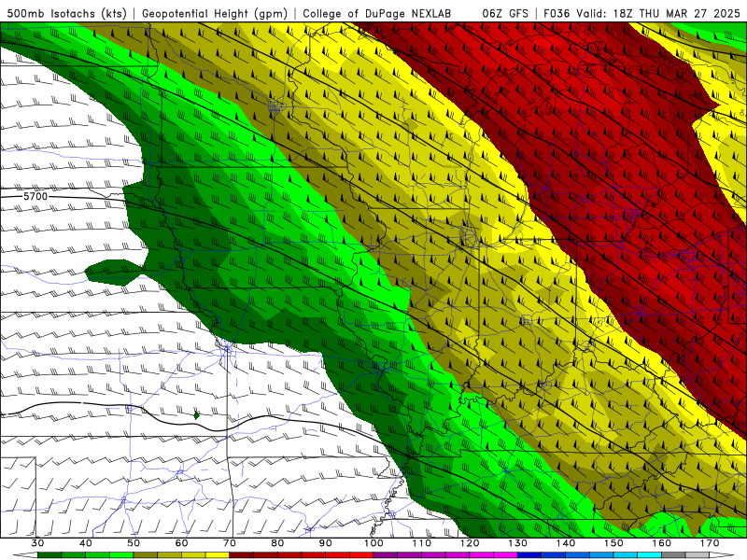The width and height of the screenshot is (747, 560).
Task: Pick the bright magenta swatch ending at 130
Action: [505, 555]
